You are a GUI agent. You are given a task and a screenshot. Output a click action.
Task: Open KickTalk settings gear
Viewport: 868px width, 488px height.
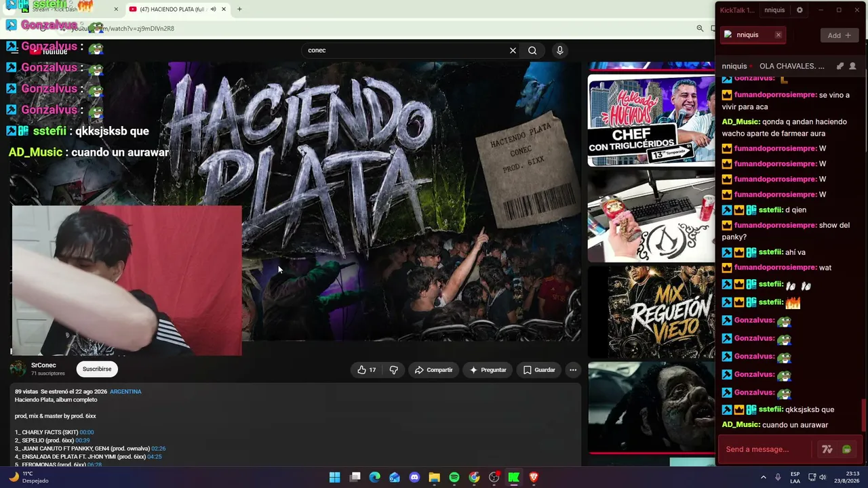pos(800,10)
